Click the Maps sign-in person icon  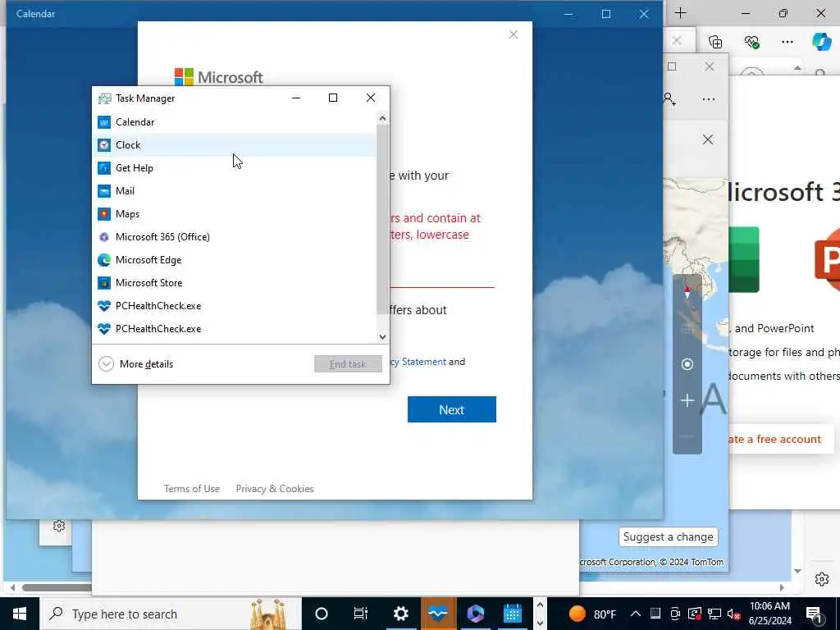[x=669, y=99]
